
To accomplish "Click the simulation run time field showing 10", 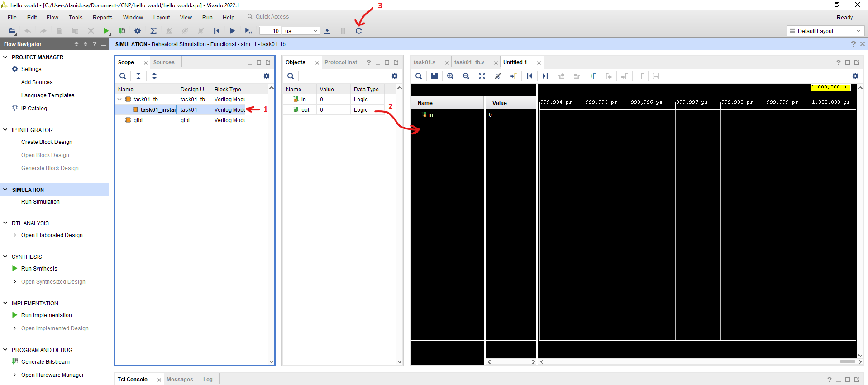I will pyautogui.click(x=270, y=31).
